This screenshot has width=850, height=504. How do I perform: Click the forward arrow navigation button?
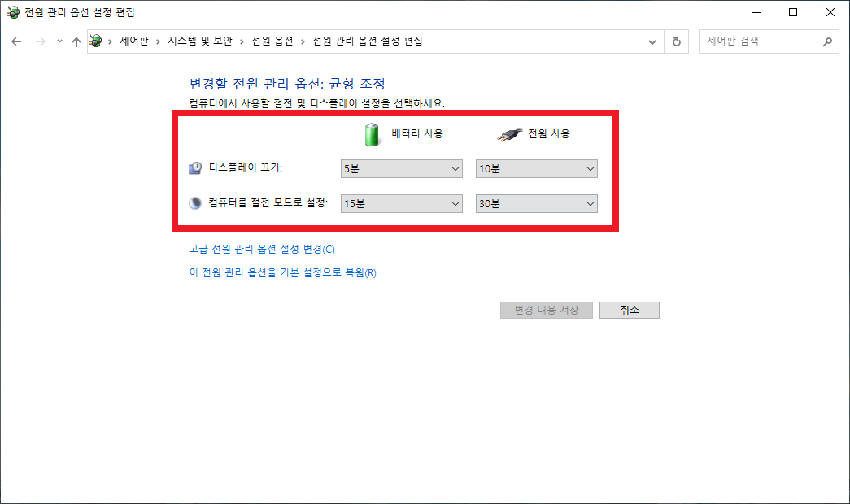click(x=40, y=41)
